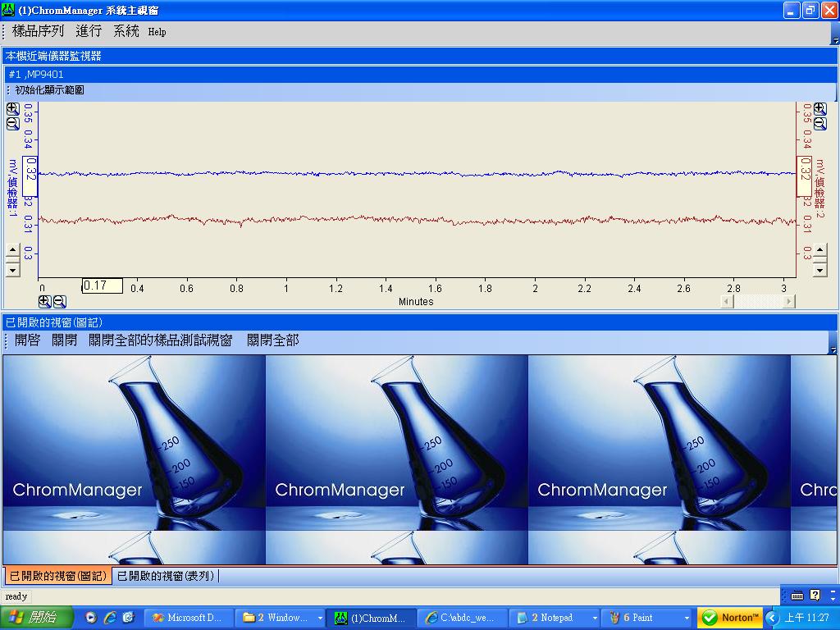840x630 pixels.
Task: Open 2 Notepad taskbar group
Action: pos(555,618)
